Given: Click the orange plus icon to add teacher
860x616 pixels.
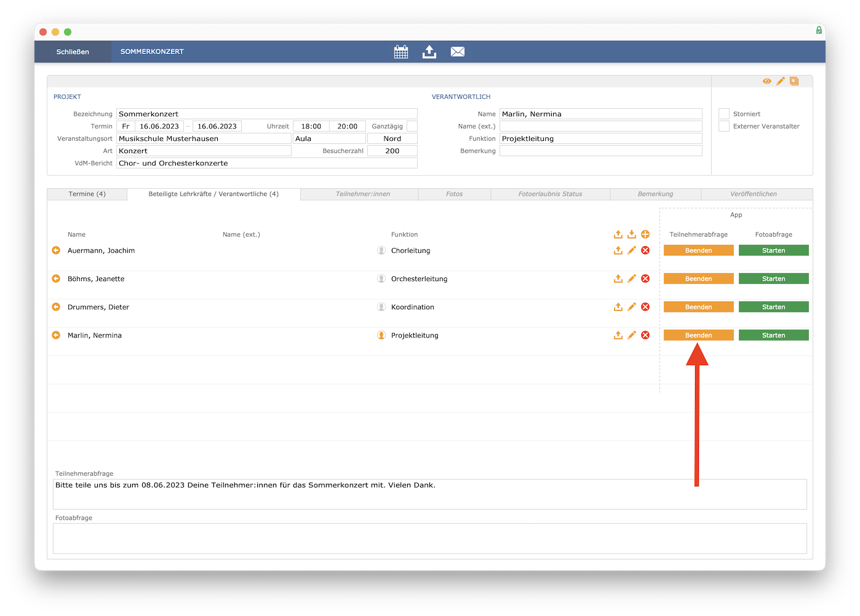Looking at the screenshot, I should (645, 234).
